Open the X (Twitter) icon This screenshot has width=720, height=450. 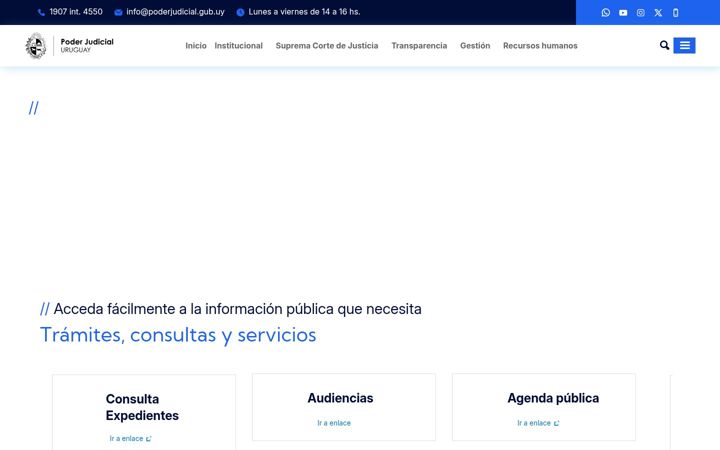click(x=658, y=12)
